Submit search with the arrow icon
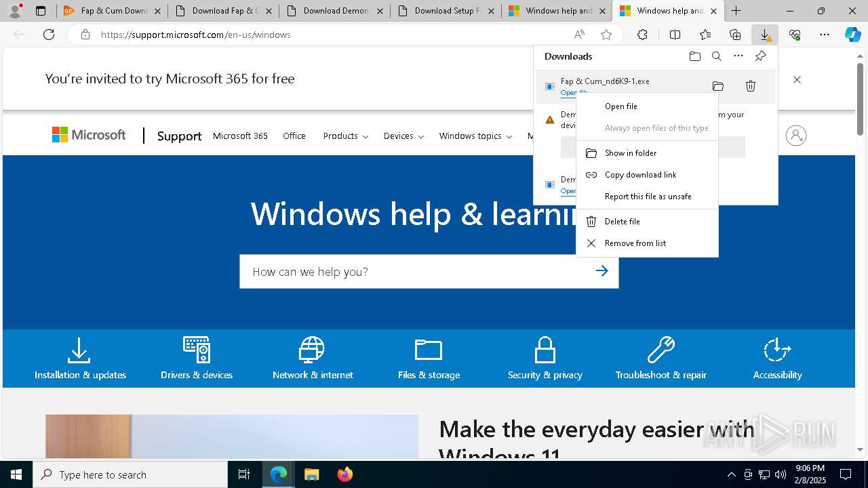Image resolution: width=868 pixels, height=488 pixels. point(601,271)
